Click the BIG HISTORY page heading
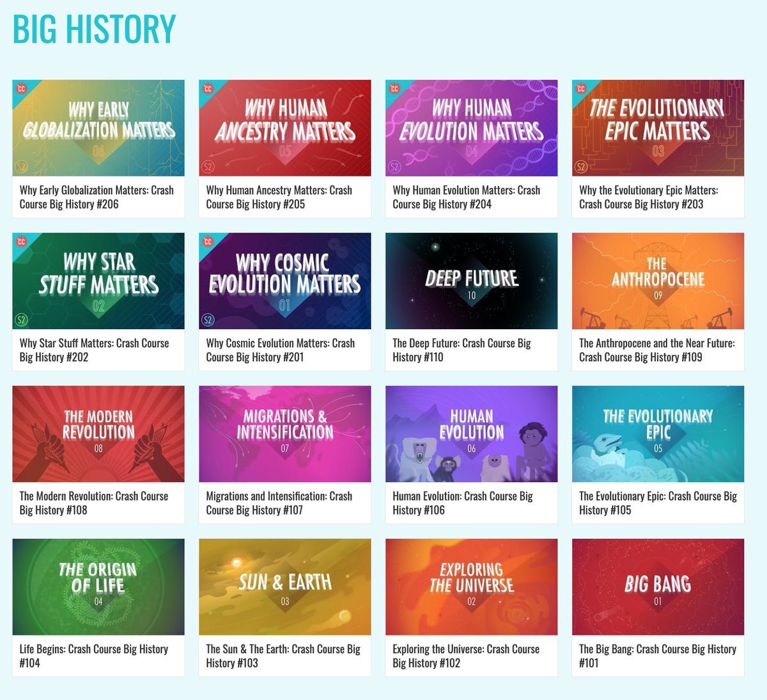Screen dimensions: 767x700 tap(94, 29)
